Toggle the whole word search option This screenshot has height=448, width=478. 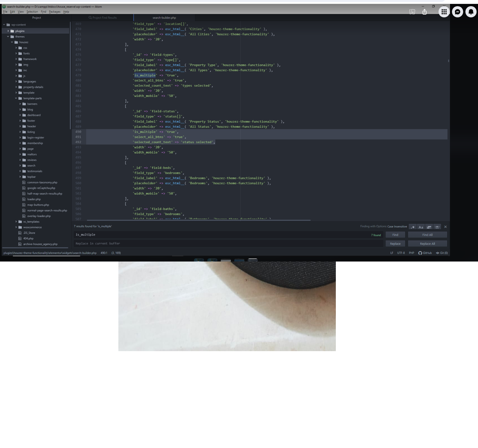(437, 227)
